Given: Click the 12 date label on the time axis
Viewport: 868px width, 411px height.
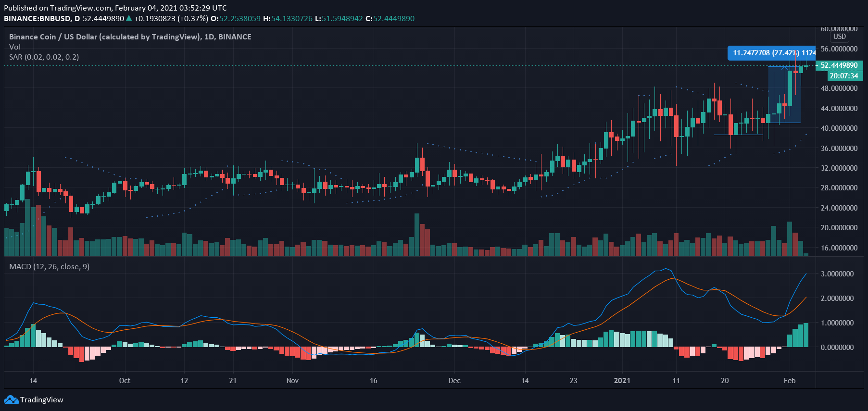Looking at the screenshot, I should point(184,381).
